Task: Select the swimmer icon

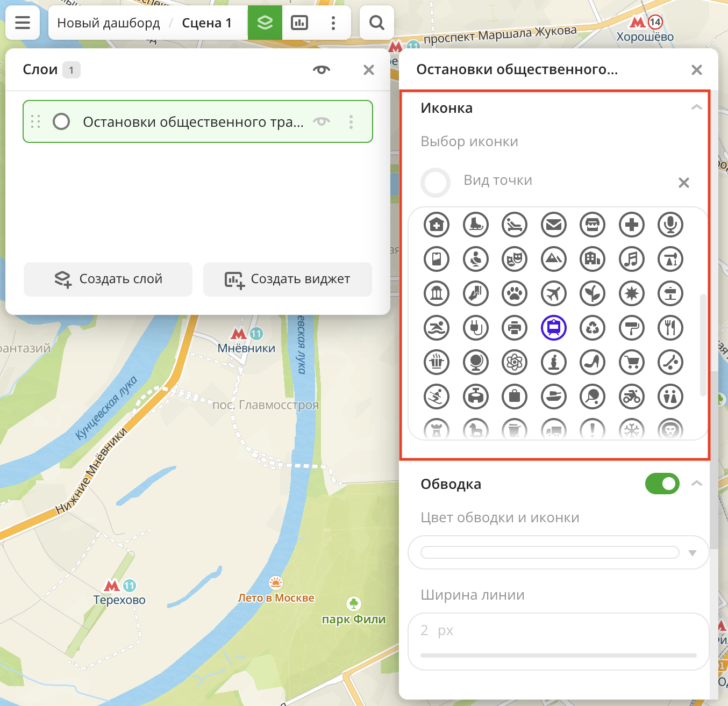Action: pos(437,328)
